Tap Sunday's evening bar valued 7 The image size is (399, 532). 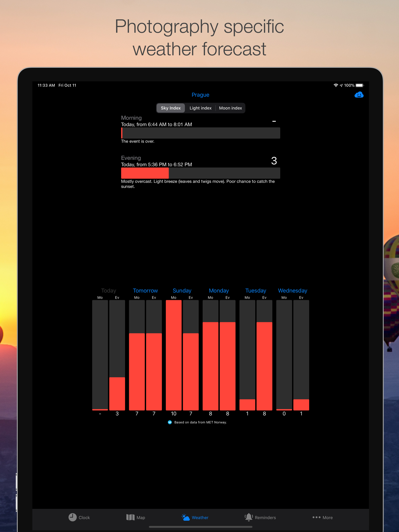(191, 355)
